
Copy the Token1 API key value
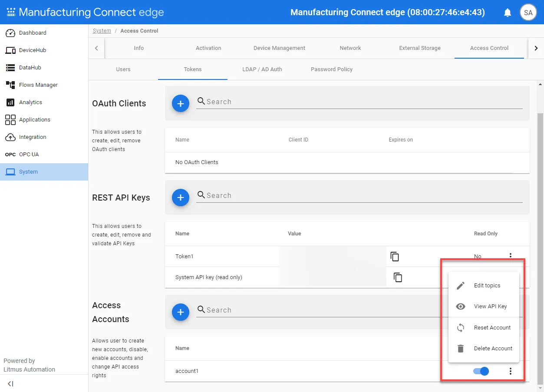tap(395, 257)
